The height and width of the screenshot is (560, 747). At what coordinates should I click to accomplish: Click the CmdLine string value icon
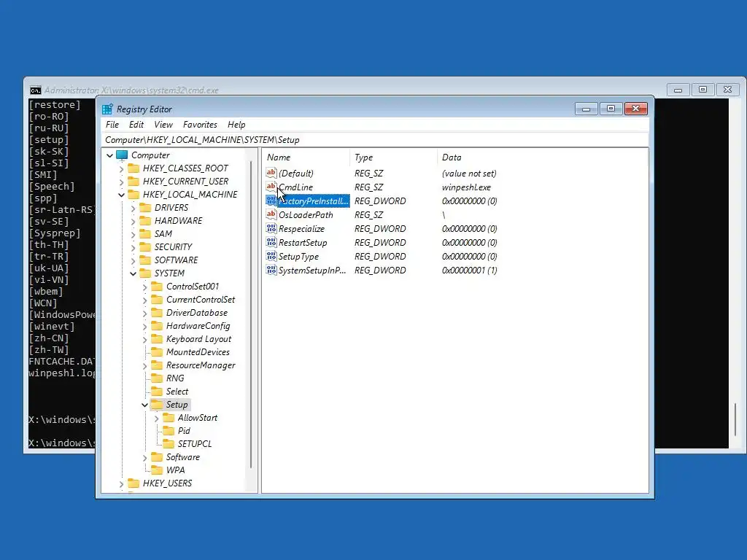271,187
